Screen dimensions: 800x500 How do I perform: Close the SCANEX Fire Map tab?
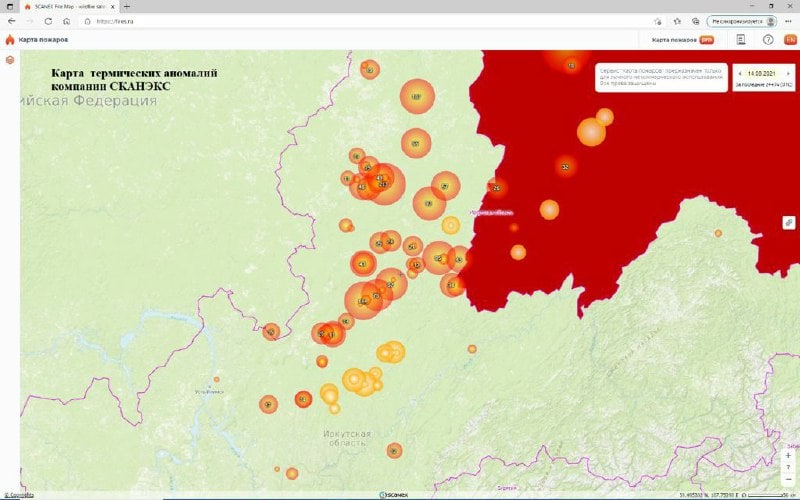113,7
